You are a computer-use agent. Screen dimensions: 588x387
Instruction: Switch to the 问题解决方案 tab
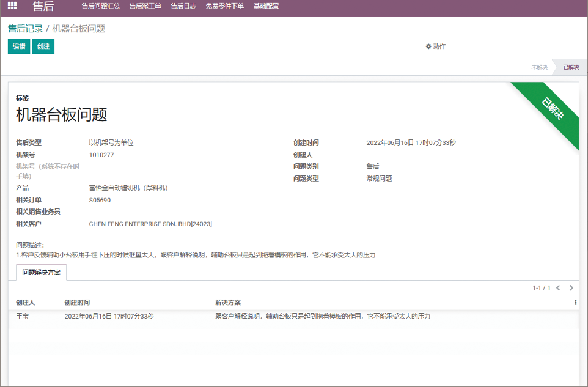42,273
